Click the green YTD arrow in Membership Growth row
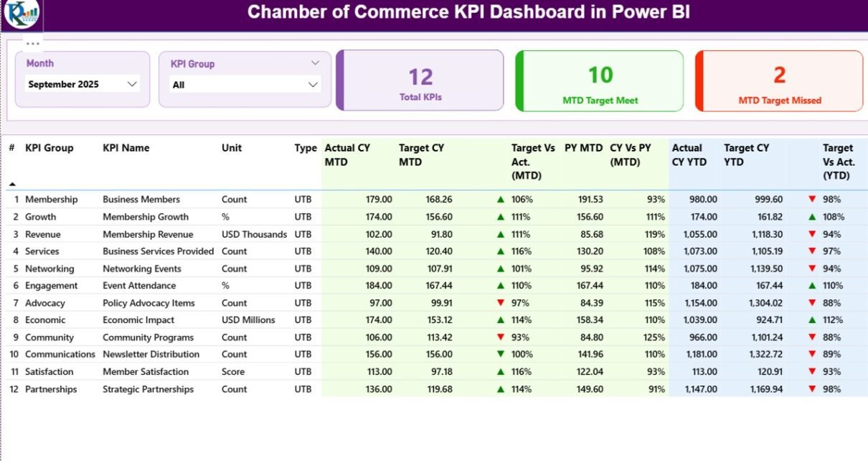Screen dimensions: 868x461 coord(812,217)
